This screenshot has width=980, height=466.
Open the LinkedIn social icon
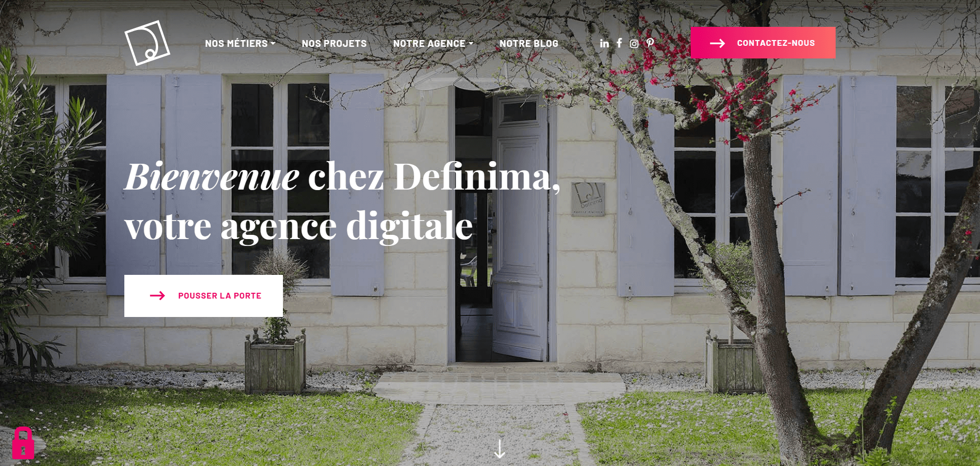(x=604, y=44)
